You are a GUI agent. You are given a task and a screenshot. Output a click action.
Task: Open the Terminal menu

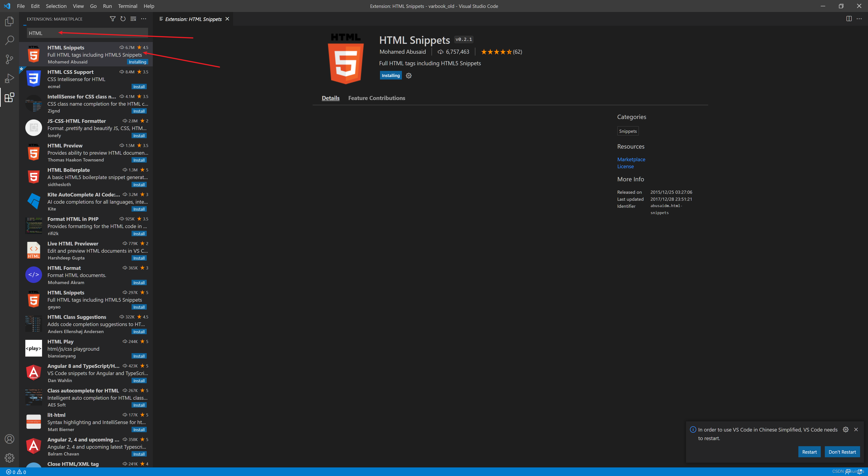(127, 6)
